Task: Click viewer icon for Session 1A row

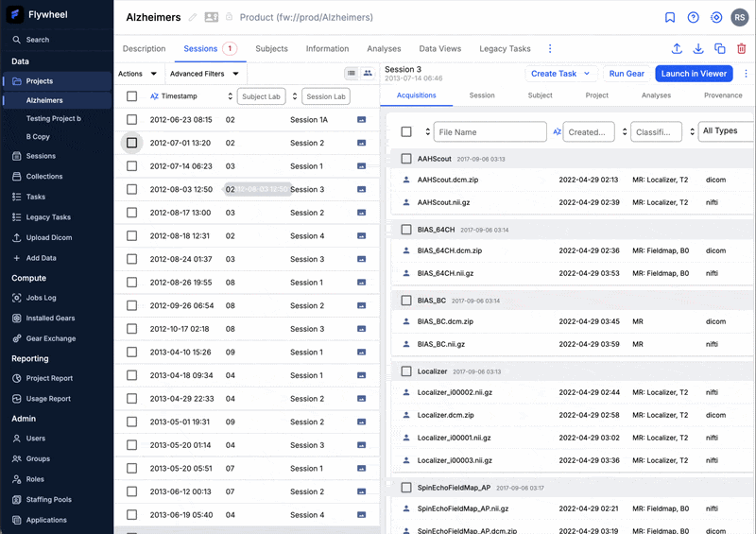Action: (362, 120)
